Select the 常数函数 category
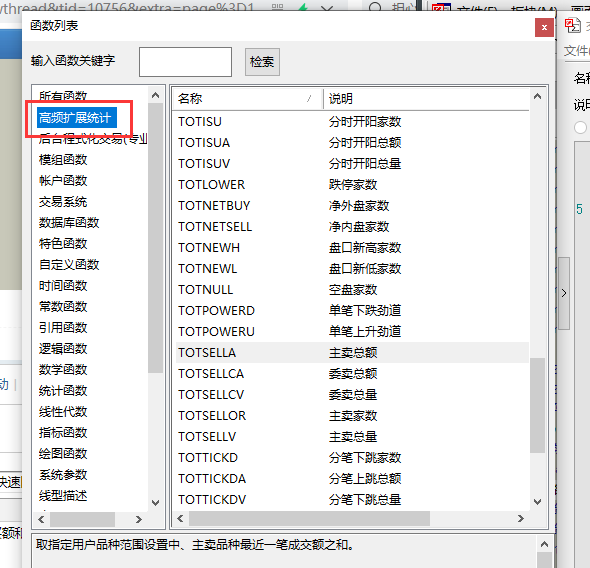This screenshot has width=590, height=568. pos(63,307)
